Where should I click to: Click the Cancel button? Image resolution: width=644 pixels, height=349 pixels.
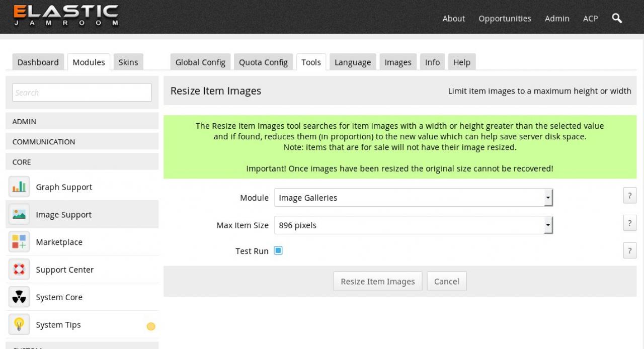(447, 281)
